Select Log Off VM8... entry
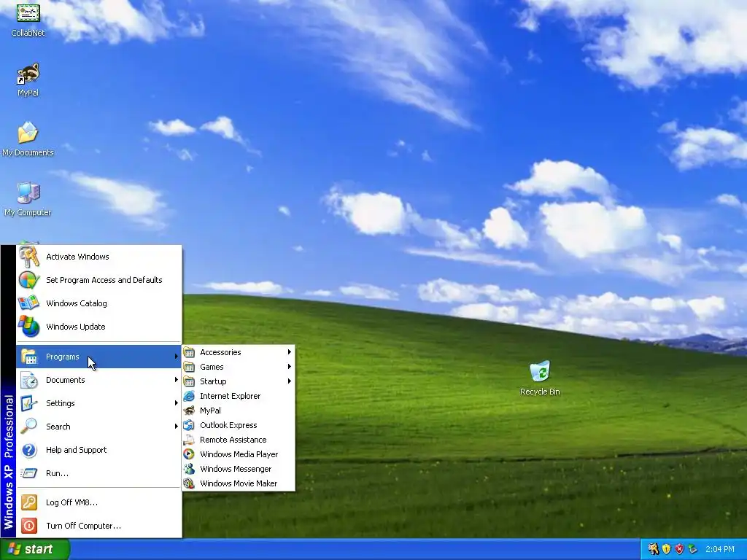The width and height of the screenshot is (747, 560). pyautogui.click(x=99, y=502)
